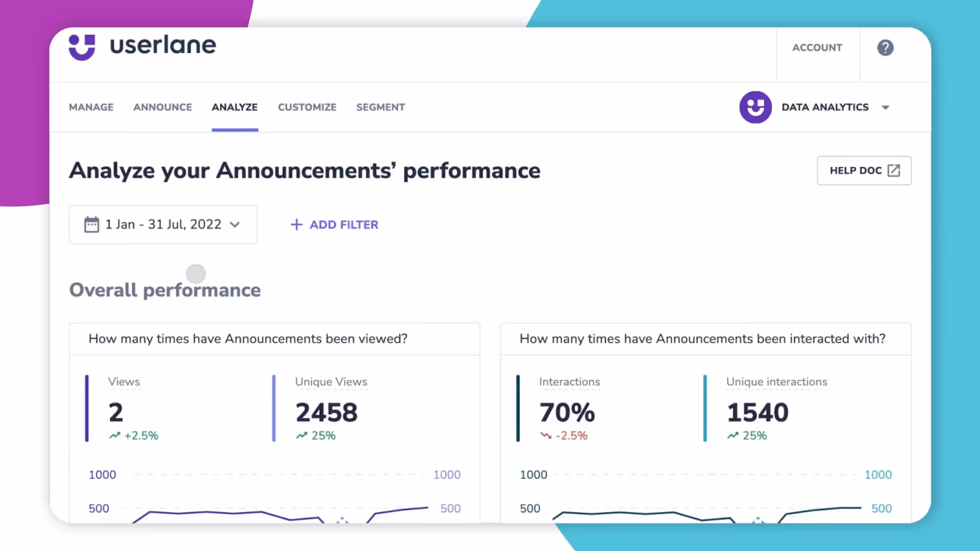
Task: Click the Analyze your Announcements' performance heading
Action: (x=305, y=171)
